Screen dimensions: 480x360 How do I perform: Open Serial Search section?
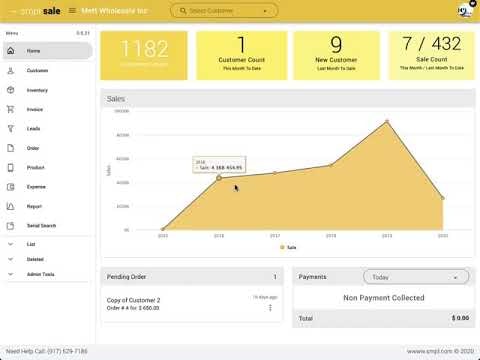(x=47, y=226)
